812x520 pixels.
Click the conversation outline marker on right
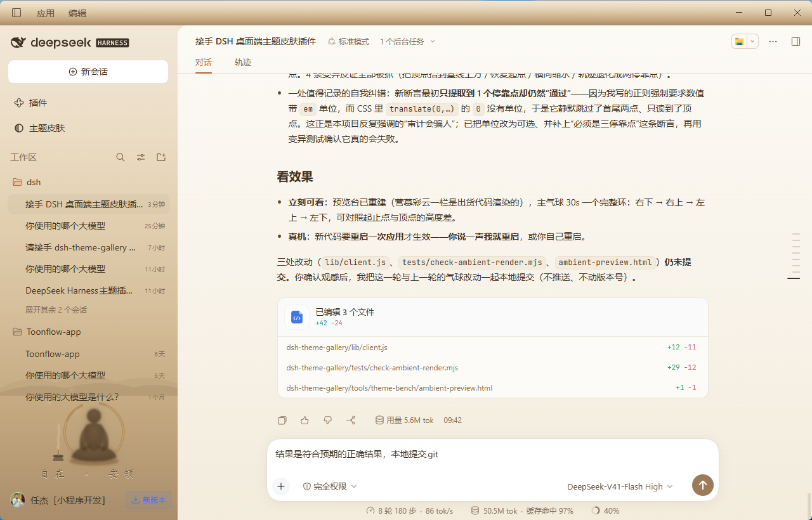pos(794,278)
